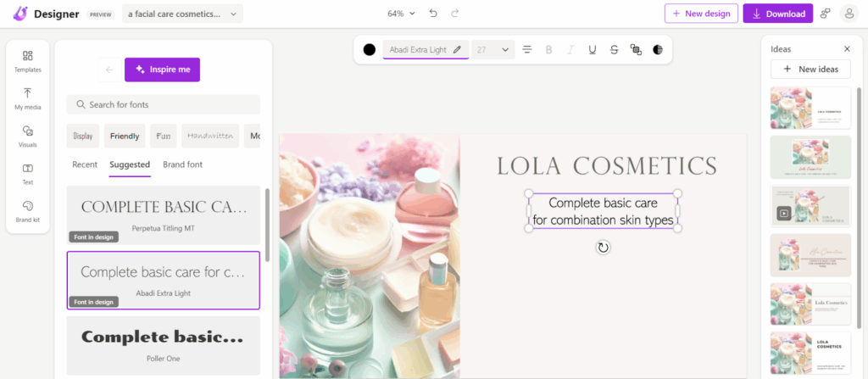Choose the video idea thumbnail with play icon
Image resolution: width=868 pixels, height=379 pixels.
pyautogui.click(x=810, y=205)
